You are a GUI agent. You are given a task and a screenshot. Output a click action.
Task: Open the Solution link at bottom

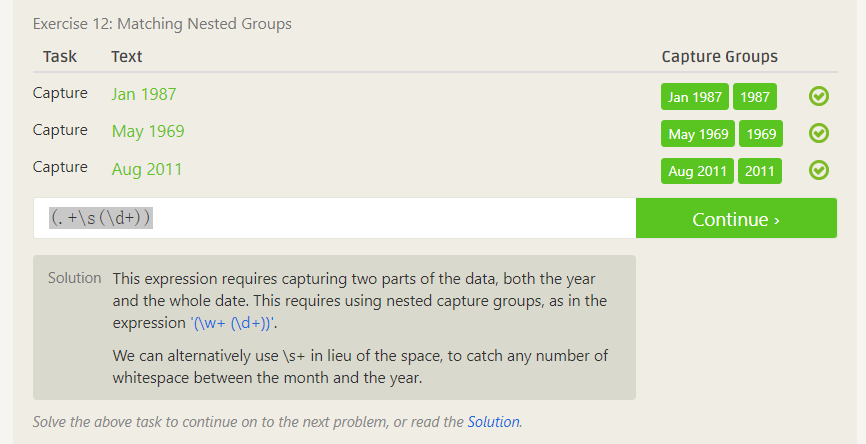(x=493, y=422)
